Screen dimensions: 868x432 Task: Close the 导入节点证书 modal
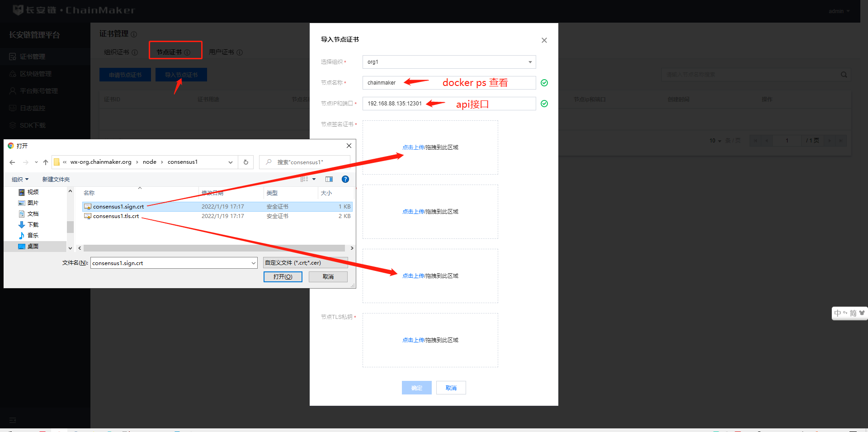(x=544, y=40)
